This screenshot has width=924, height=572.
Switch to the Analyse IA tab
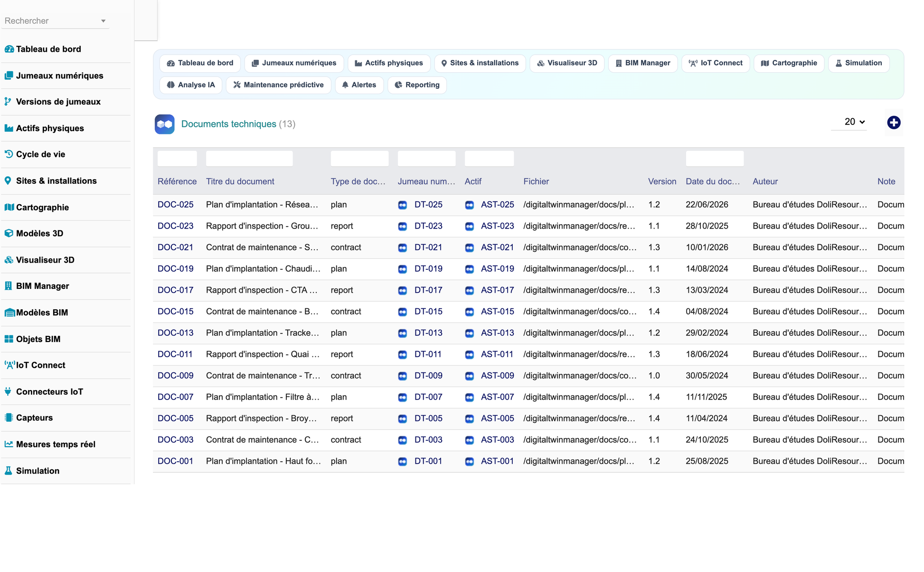click(x=191, y=85)
